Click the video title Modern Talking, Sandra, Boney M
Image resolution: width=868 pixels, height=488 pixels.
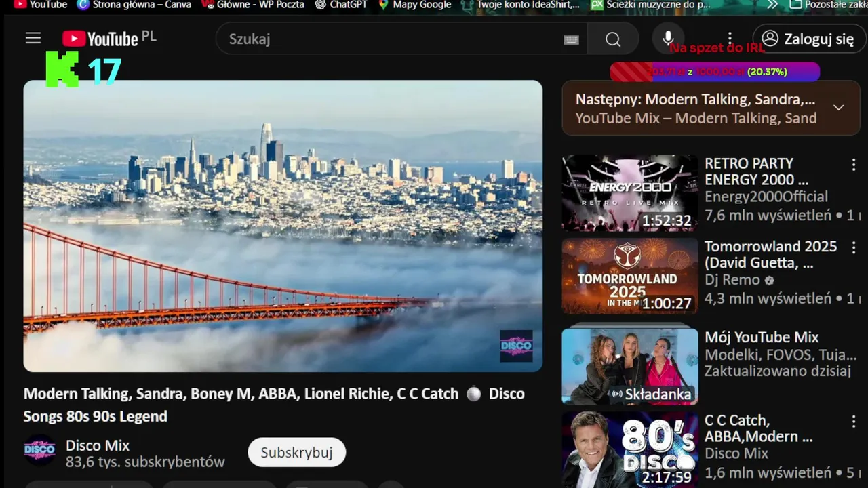(274, 405)
